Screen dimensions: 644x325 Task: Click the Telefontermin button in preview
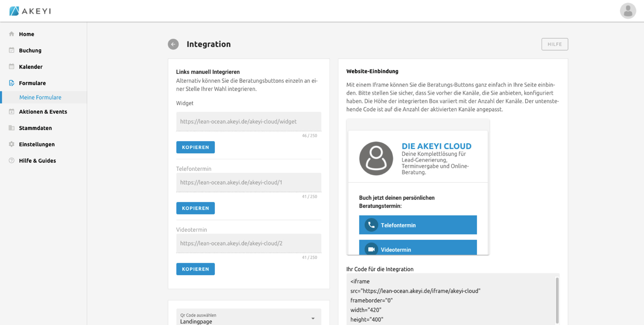tap(418, 225)
